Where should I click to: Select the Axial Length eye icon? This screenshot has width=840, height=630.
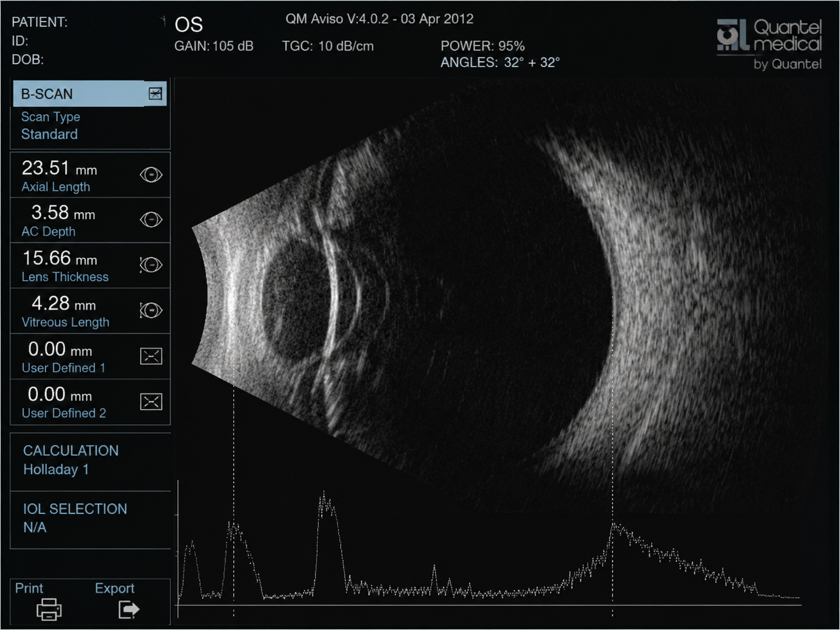pos(151,175)
